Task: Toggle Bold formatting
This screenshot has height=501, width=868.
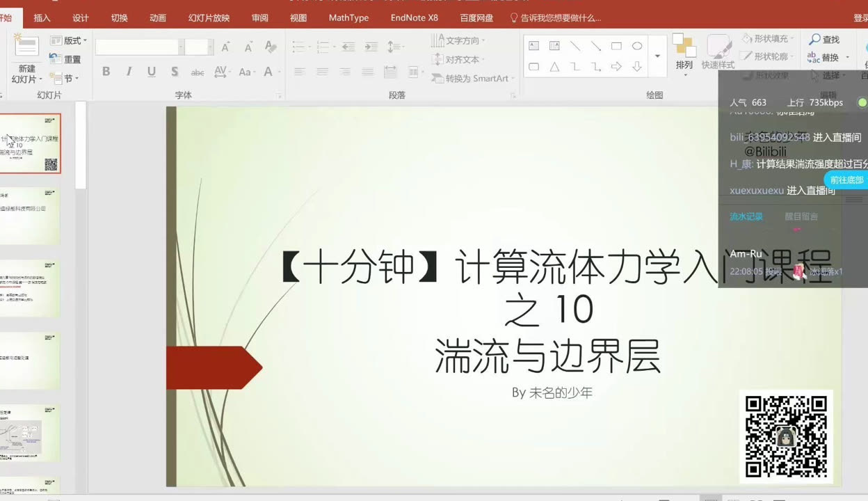Action: pos(106,72)
